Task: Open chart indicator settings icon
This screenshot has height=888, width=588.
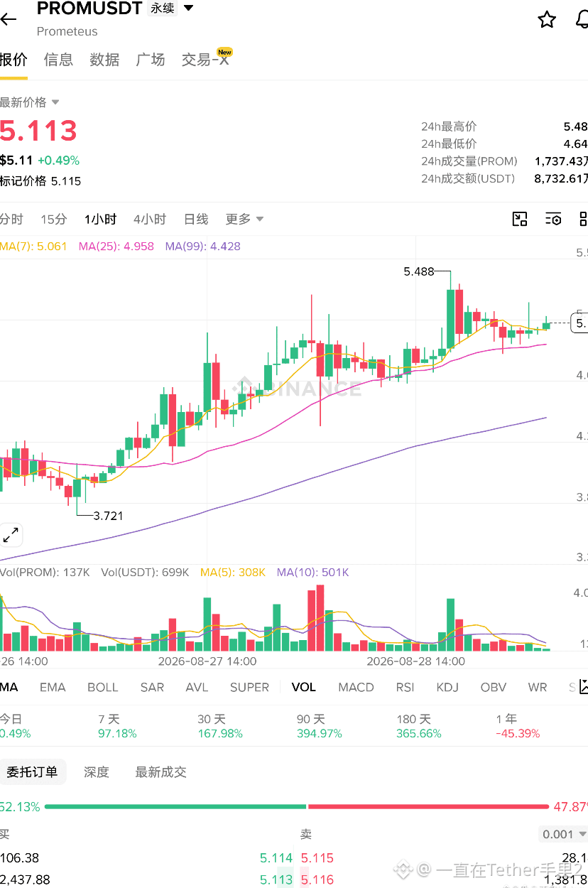Action: (553, 219)
